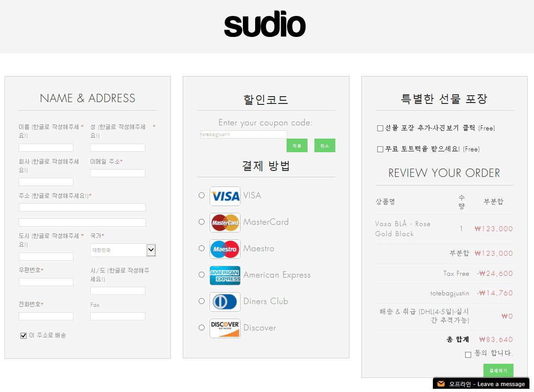Click the green 결제하기 checkout button

(x=498, y=371)
